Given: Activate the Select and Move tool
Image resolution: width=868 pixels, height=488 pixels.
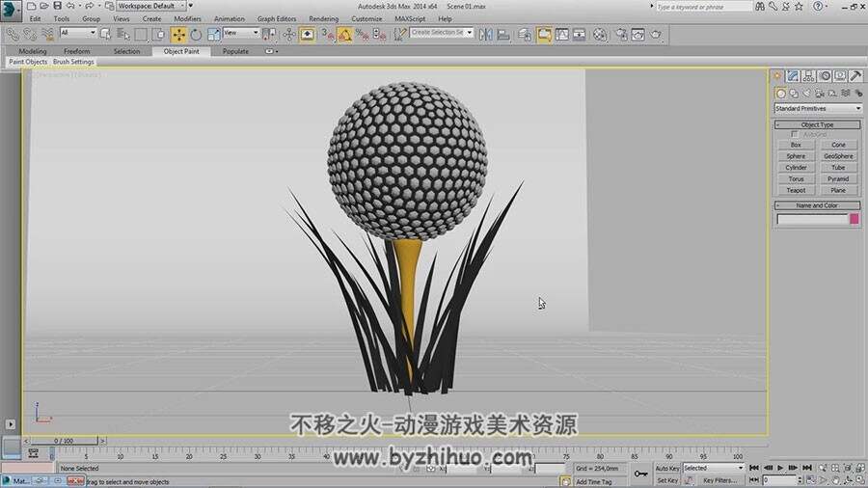Looking at the screenshot, I should click(x=178, y=35).
